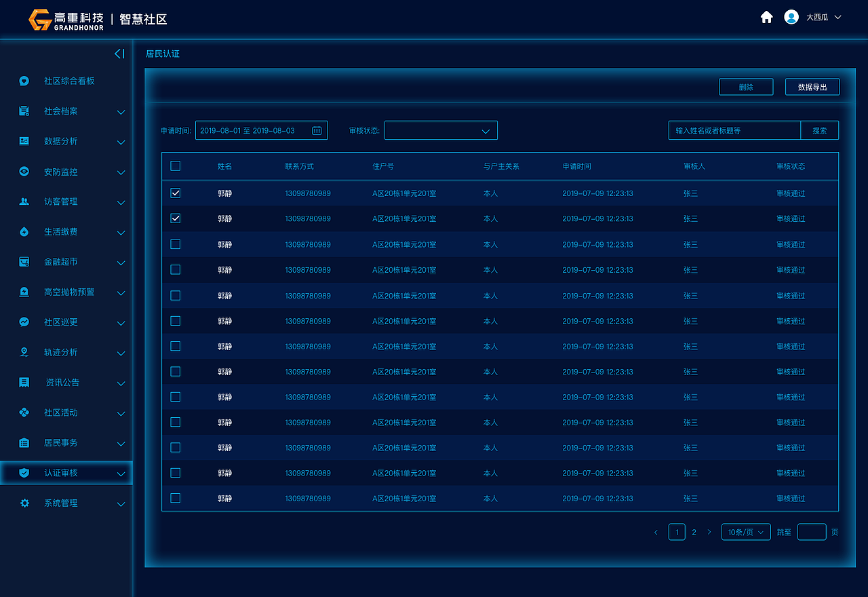868x597 pixels.
Task: Click the 住户号 column header
Action: [x=383, y=166]
